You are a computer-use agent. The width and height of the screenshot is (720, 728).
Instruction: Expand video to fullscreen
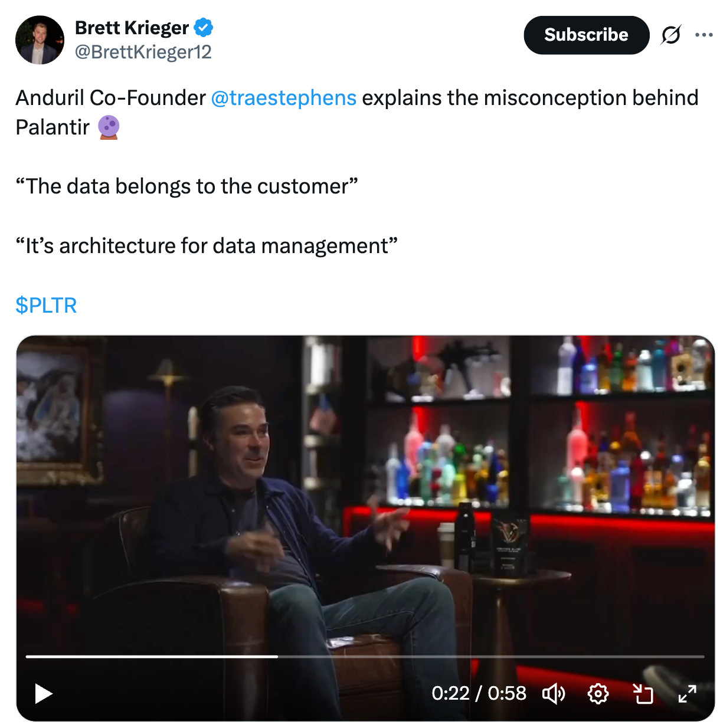tap(687, 694)
